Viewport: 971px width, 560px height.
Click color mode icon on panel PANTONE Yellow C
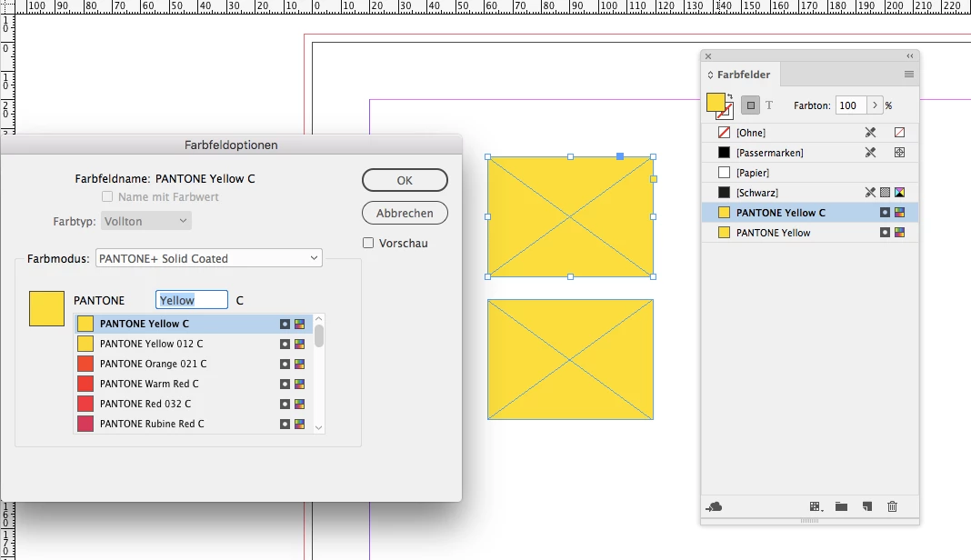click(x=900, y=213)
